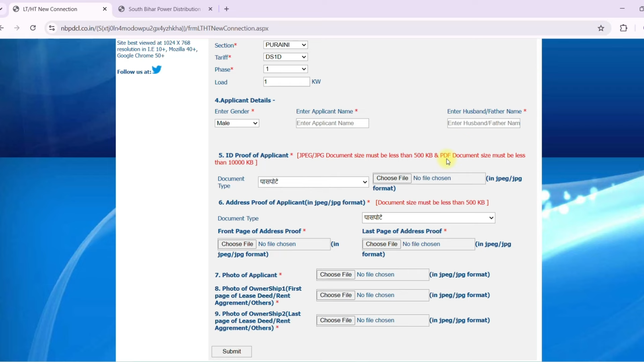This screenshot has height=362, width=644.
Task: Click the site information icon in address bar
Action: tap(52, 28)
